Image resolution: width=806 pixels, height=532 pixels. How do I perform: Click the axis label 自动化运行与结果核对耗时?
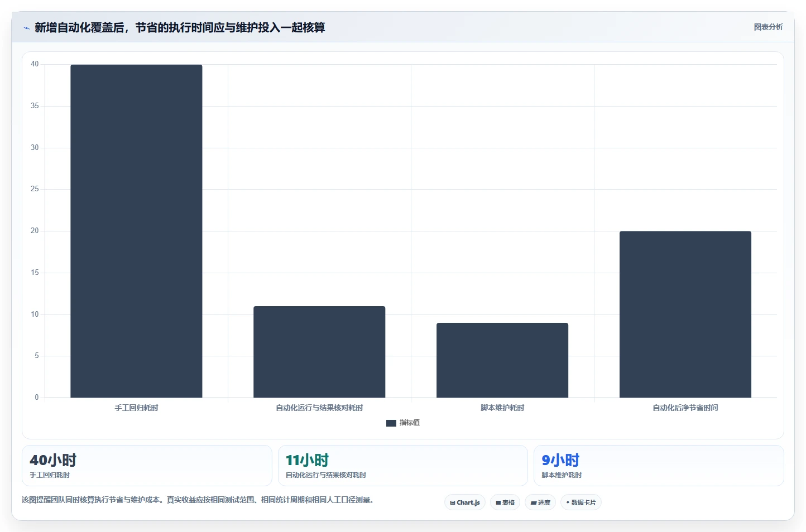tap(319, 408)
